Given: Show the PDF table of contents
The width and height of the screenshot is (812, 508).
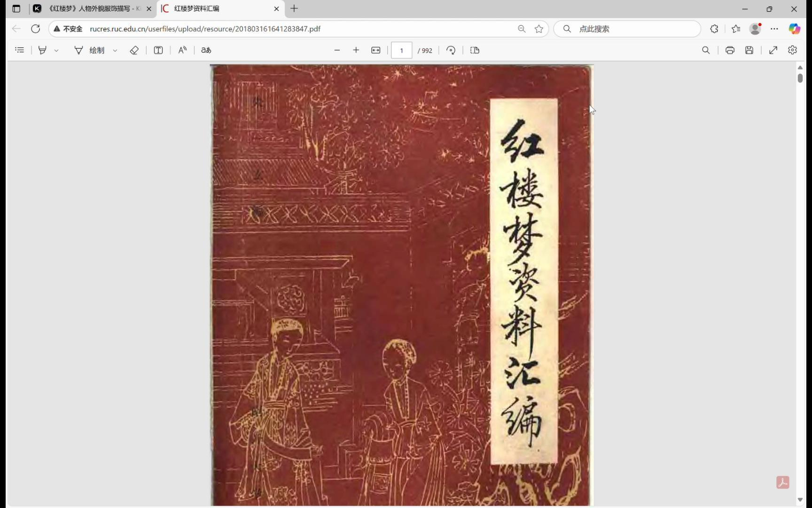Looking at the screenshot, I should click(x=20, y=50).
